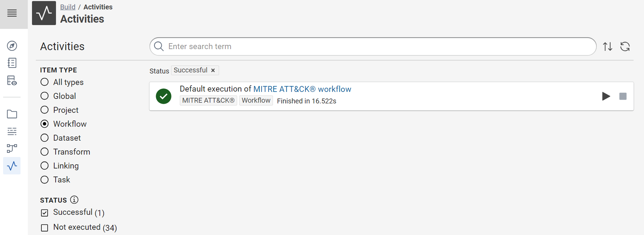Uncheck the Successful status checkbox
The image size is (644, 235).
tap(45, 213)
